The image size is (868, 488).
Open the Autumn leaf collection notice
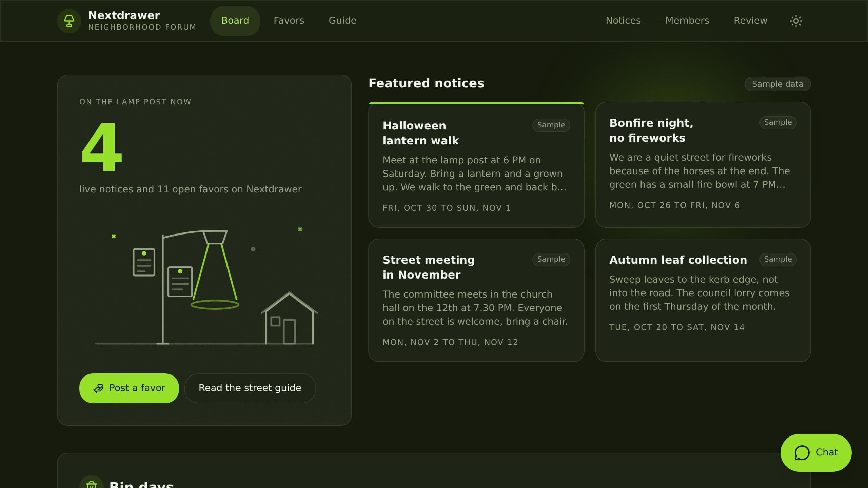[703, 300]
